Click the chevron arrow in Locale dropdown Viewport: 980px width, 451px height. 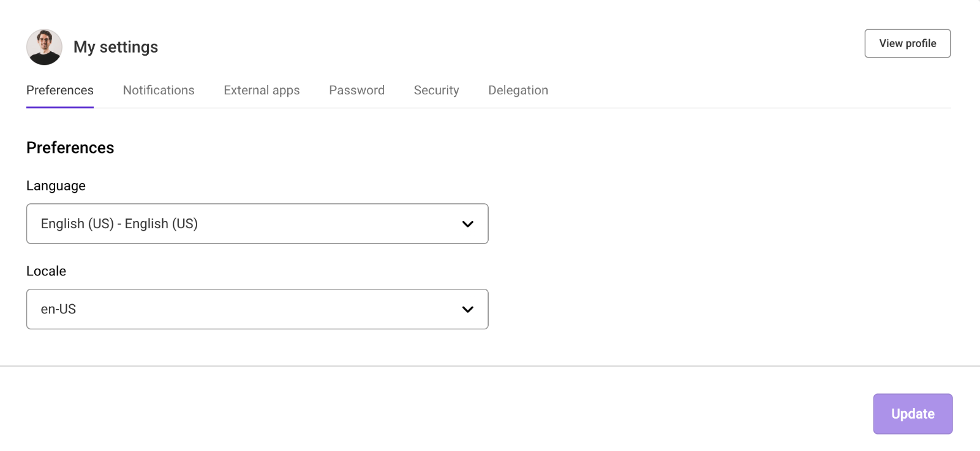(467, 309)
